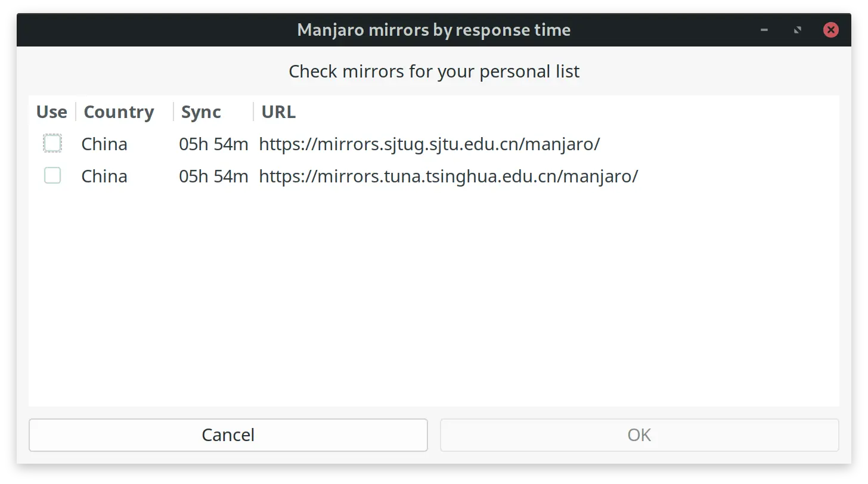
Task: Click the 'Check mirrors for your personal list' heading
Action: [x=434, y=72]
